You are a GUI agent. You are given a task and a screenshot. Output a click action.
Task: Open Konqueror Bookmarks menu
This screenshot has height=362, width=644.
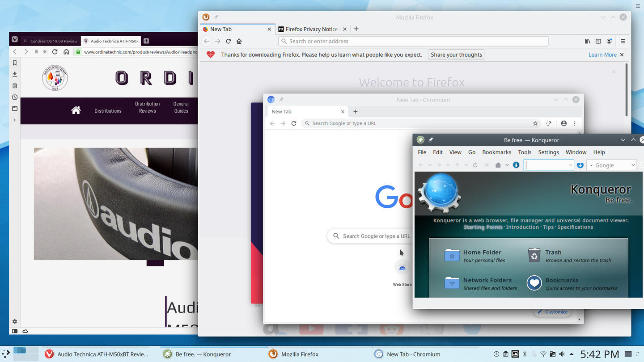pos(496,152)
